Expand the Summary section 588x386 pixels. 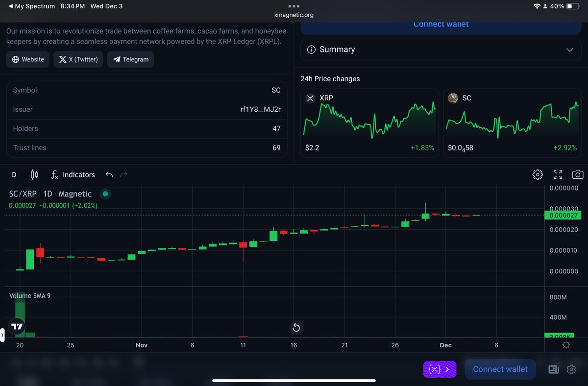pos(441,49)
